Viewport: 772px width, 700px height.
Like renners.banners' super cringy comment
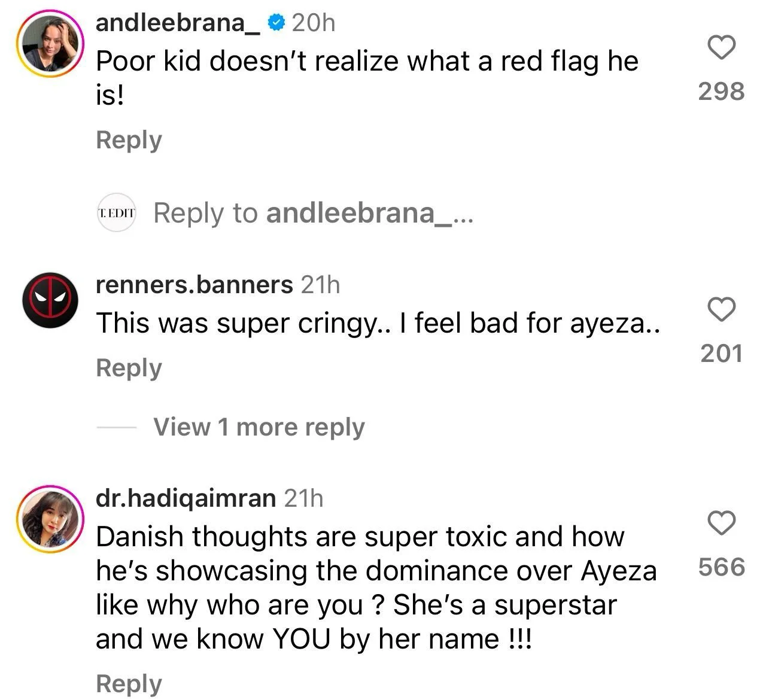pos(722,309)
